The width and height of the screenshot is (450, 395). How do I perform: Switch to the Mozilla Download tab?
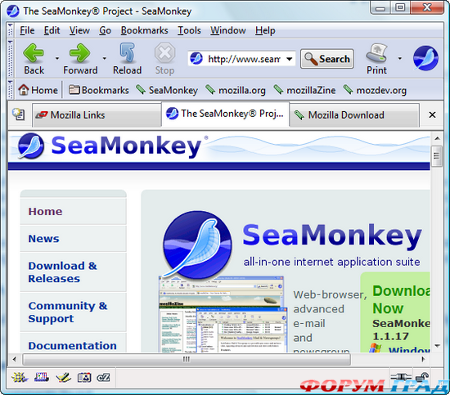(x=354, y=115)
